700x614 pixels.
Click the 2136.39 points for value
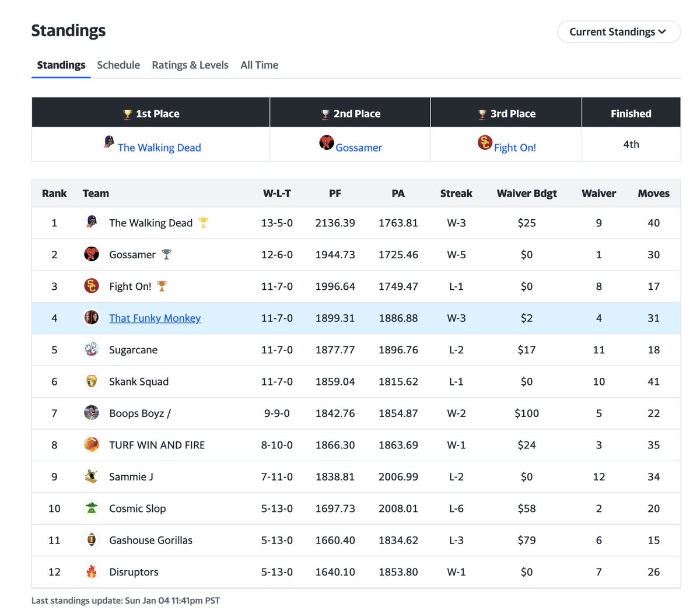[335, 223]
